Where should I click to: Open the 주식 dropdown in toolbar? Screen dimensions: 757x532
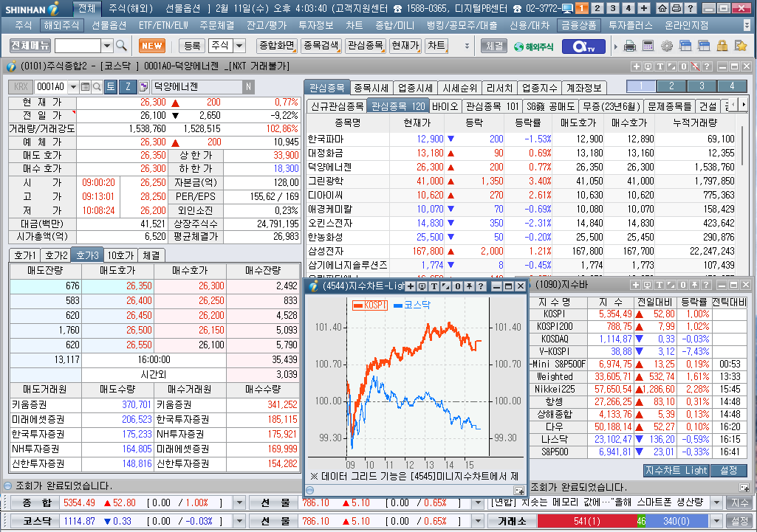click(239, 46)
